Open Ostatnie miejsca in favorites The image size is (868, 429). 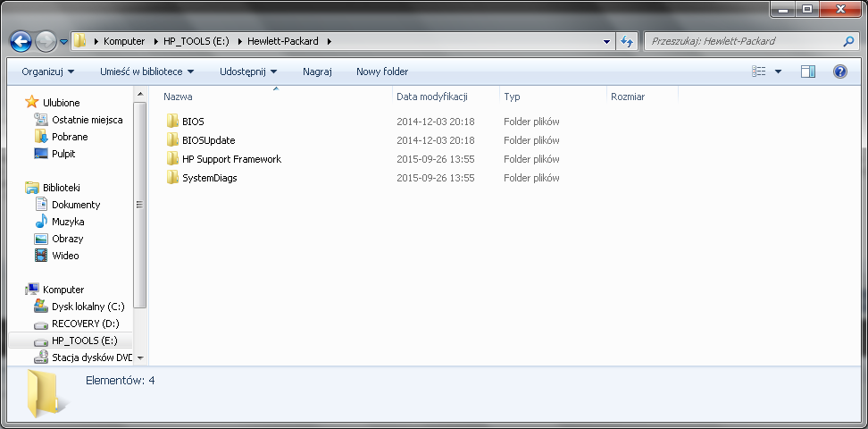87,120
